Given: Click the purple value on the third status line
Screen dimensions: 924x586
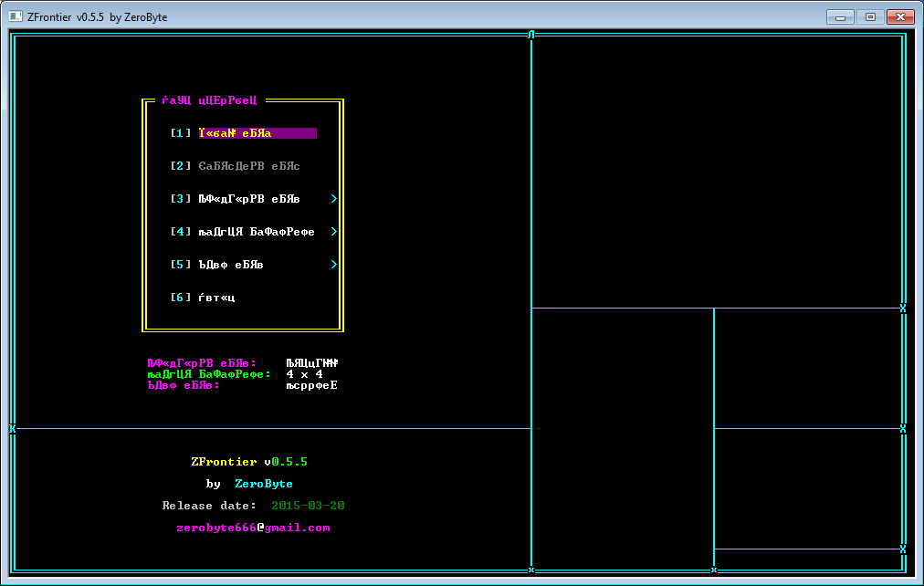Looking at the screenshot, I should point(310,384).
